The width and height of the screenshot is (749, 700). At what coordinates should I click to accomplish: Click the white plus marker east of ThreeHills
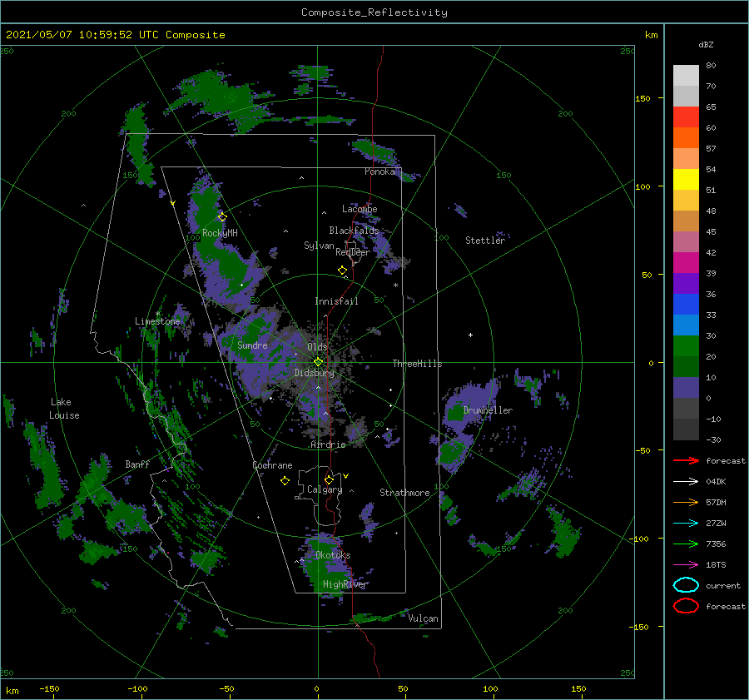pos(470,335)
